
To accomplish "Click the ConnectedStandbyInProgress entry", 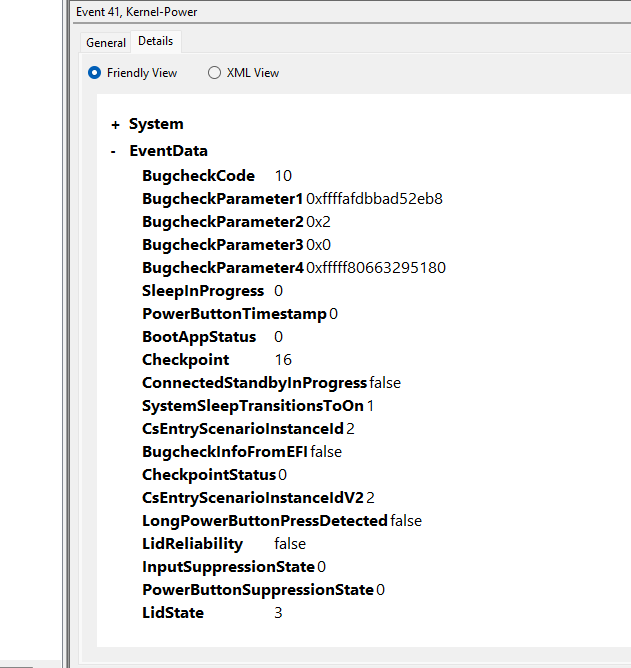I will (271, 383).
